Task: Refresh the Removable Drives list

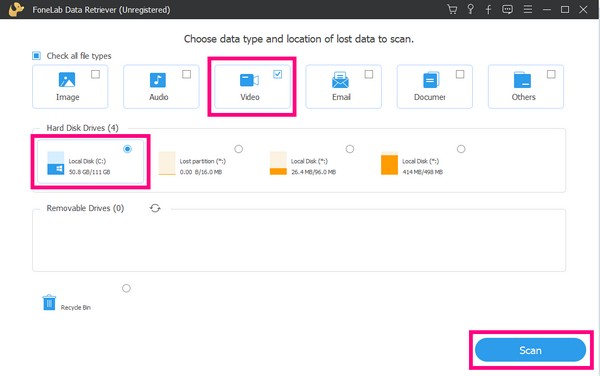Action: point(155,208)
